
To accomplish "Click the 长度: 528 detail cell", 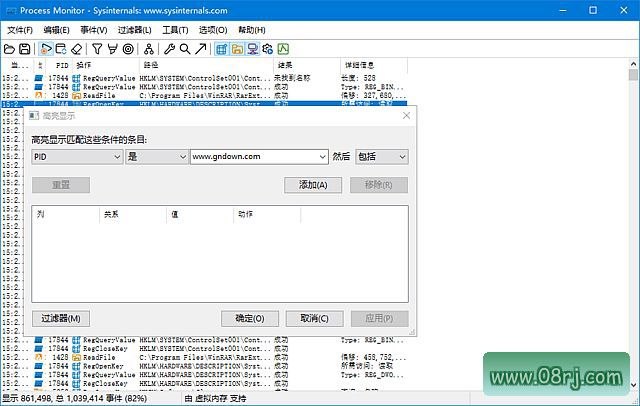I will (x=358, y=78).
